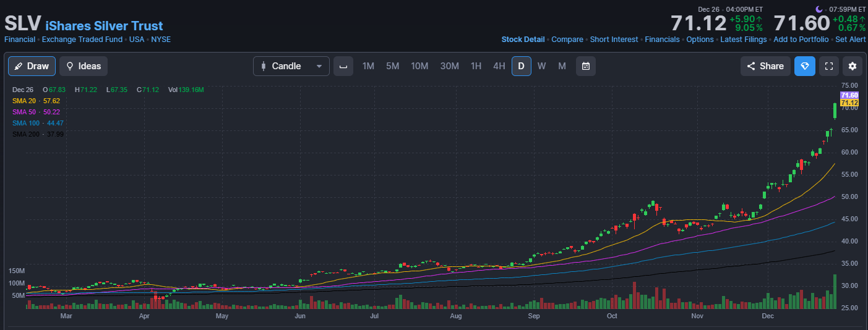Screen dimensions: 868x330
Task: Click the Share button
Action: coord(765,66)
